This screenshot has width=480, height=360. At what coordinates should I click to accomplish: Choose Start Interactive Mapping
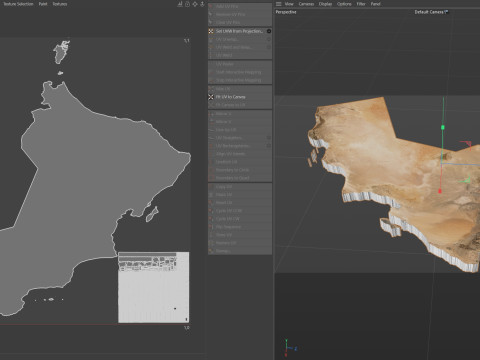tap(240, 72)
